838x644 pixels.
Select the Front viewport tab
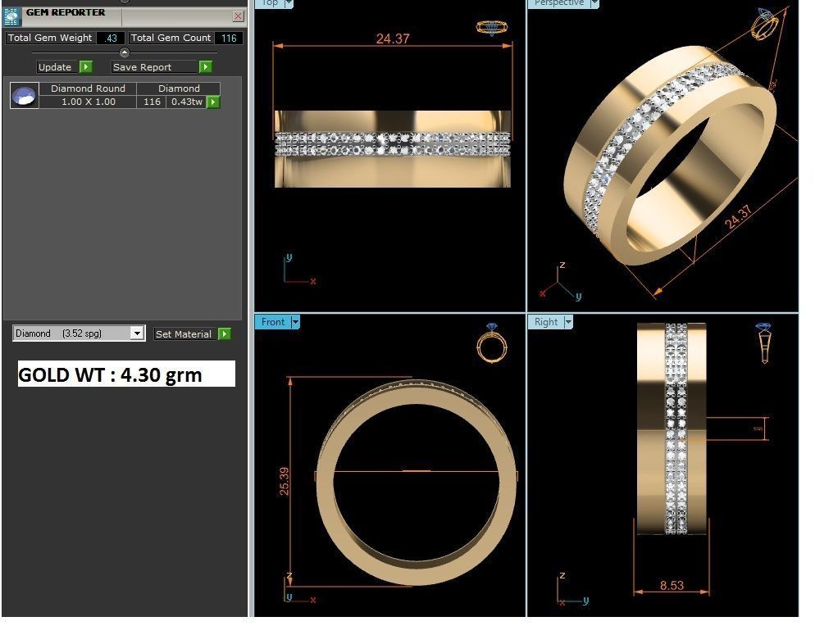click(x=272, y=322)
